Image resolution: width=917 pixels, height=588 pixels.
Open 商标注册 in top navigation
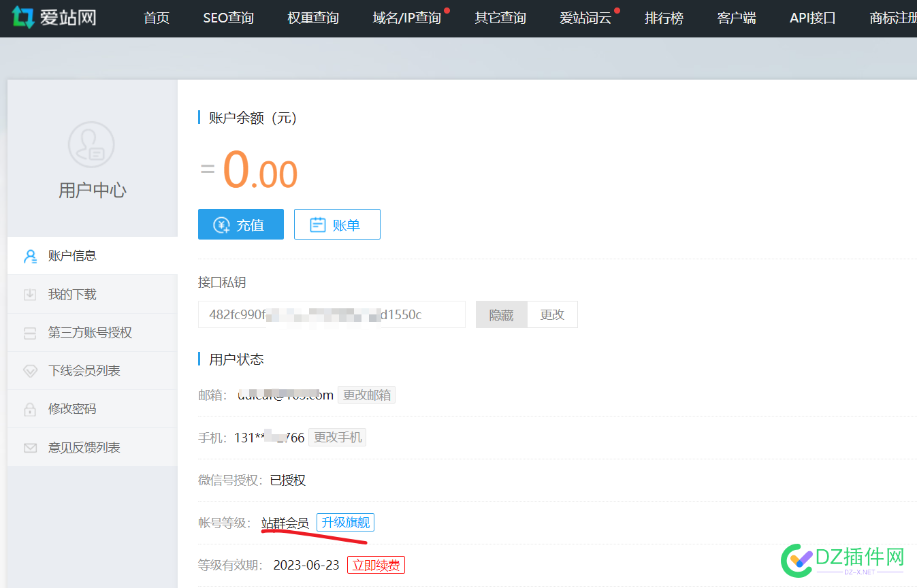pos(893,18)
